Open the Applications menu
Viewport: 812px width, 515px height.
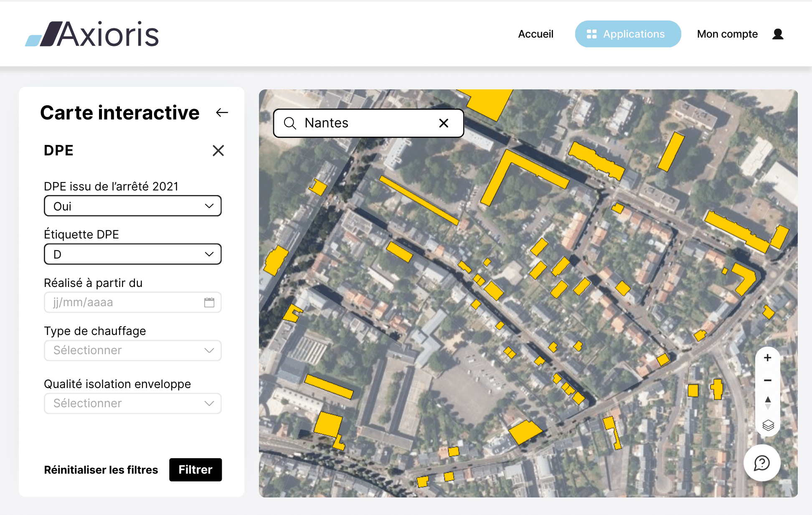[x=627, y=34]
